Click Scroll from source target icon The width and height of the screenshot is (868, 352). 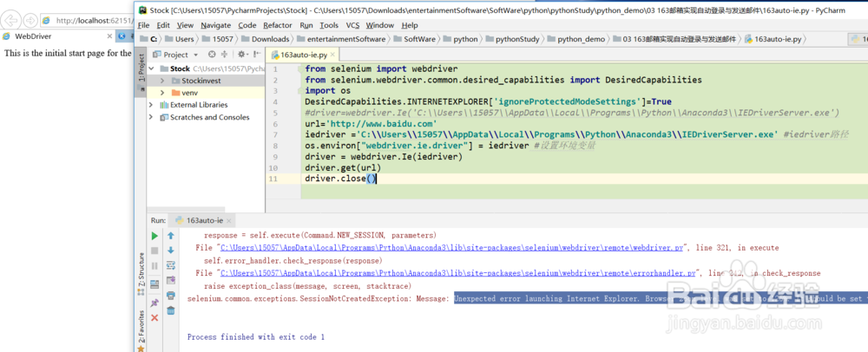pos(212,54)
